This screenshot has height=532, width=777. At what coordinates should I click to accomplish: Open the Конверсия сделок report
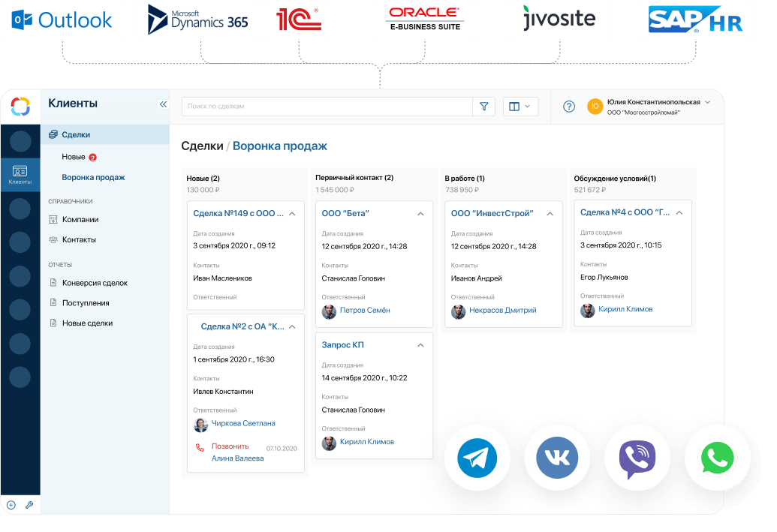coord(95,283)
